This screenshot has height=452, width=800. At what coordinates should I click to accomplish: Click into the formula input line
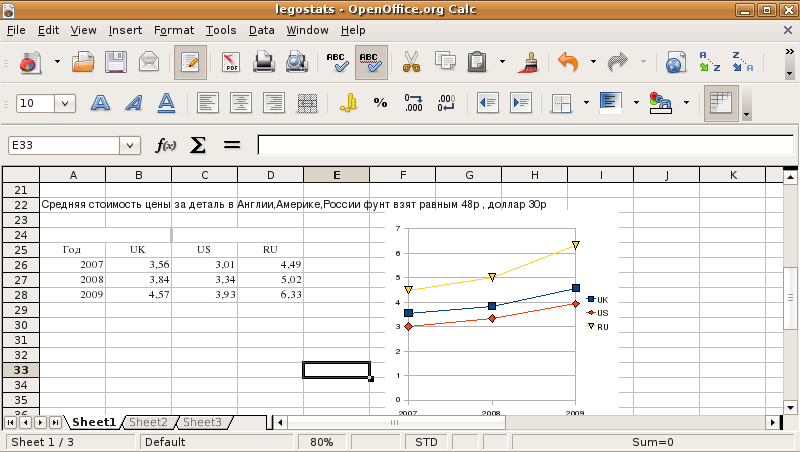coord(526,145)
